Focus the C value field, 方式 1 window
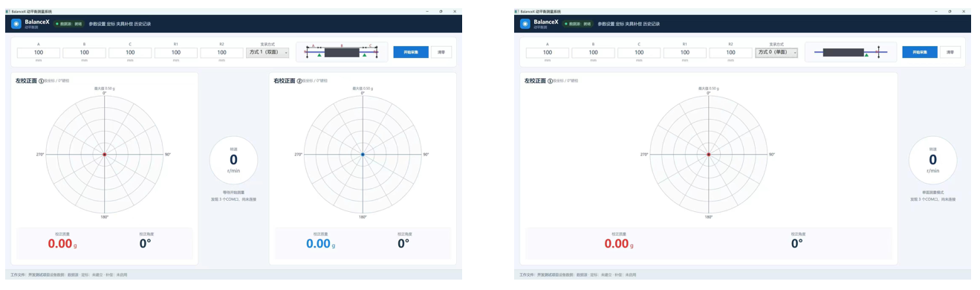Image resolution: width=980 pixels, height=290 pixels. pos(130,53)
